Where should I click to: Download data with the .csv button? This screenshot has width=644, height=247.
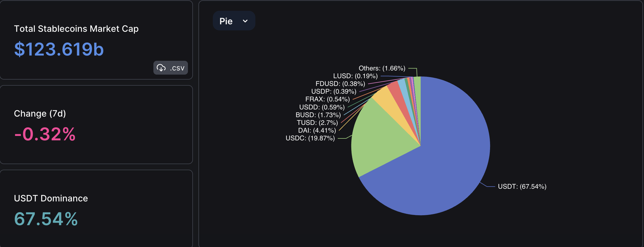pos(171,68)
